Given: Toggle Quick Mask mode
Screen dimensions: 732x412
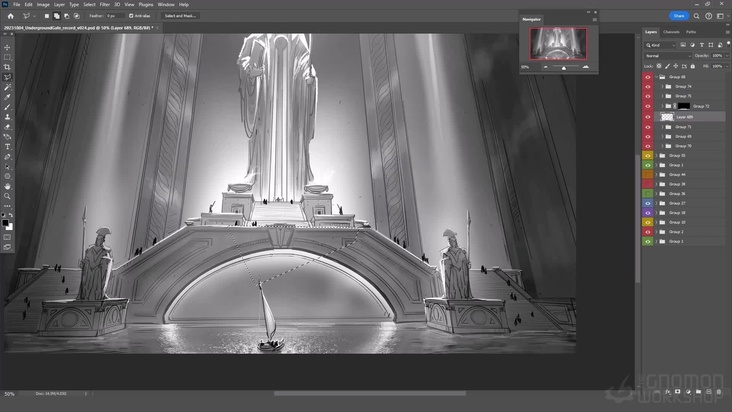Looking at the screenshot, I should tap(7, 237).
